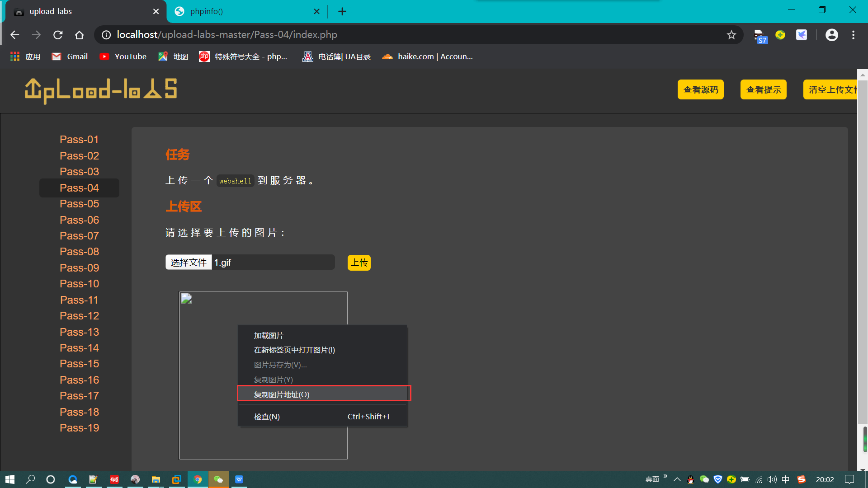This screenshot has width=868, height=488.
Task: Toggle the bookmark star in address bar
Action: point(731,35)
